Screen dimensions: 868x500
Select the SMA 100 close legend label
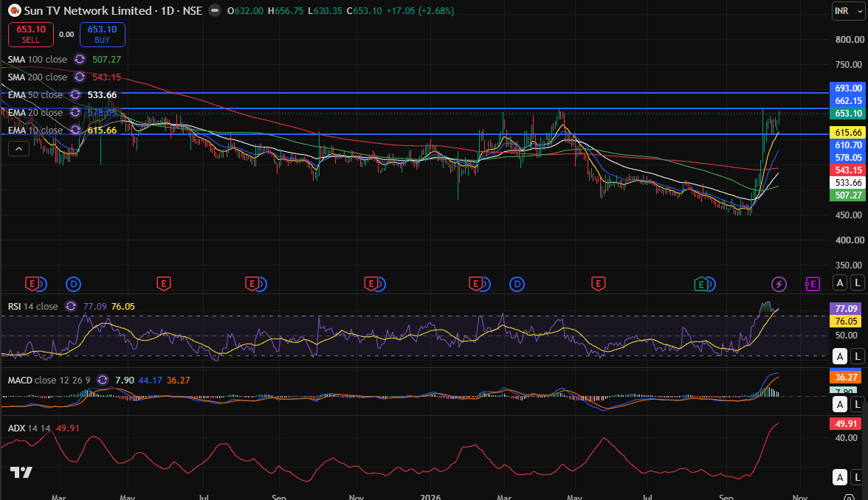click(38, 59)
